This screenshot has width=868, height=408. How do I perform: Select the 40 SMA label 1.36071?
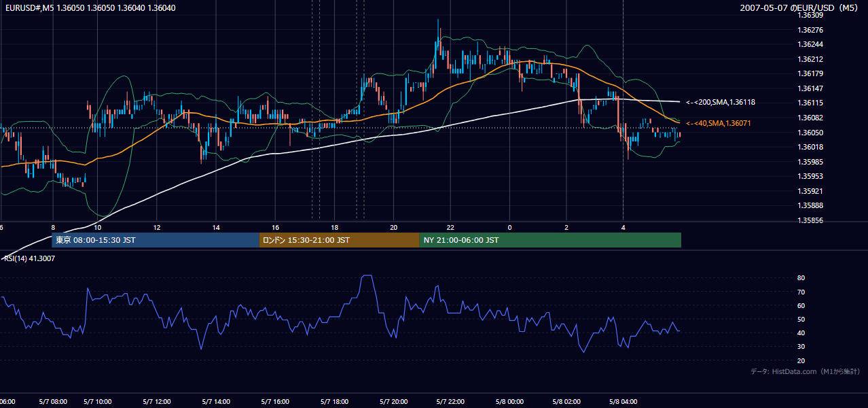click(719, 123)
